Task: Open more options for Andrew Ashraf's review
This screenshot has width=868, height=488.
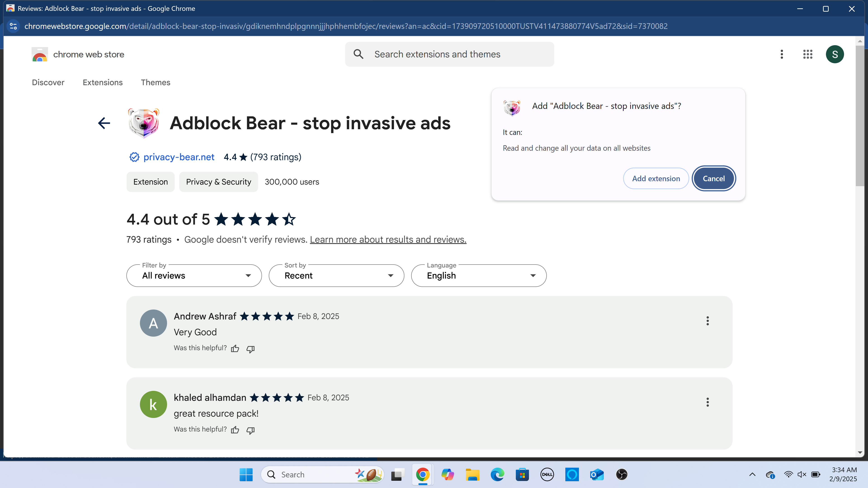Action: 707,321
